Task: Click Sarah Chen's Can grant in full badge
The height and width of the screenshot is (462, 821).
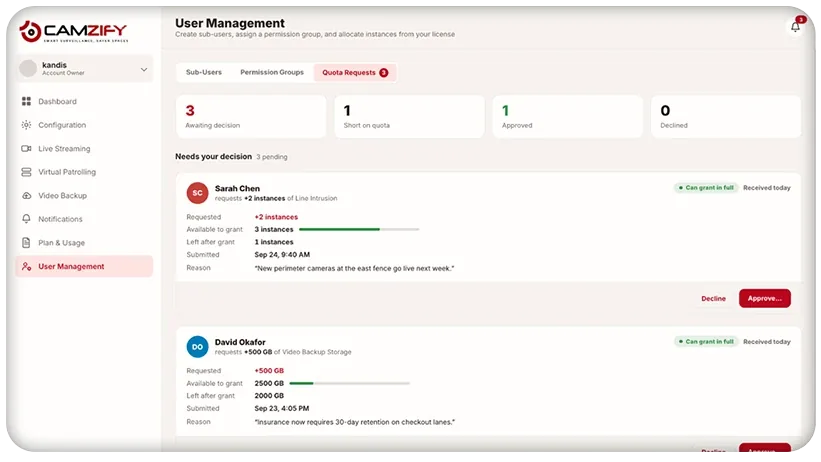Action: click(x=705, y=188)
